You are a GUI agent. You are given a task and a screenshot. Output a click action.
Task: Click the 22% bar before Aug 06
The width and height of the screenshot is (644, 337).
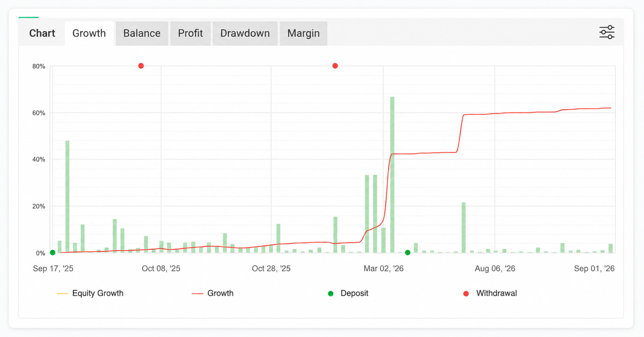coord(464,227)
